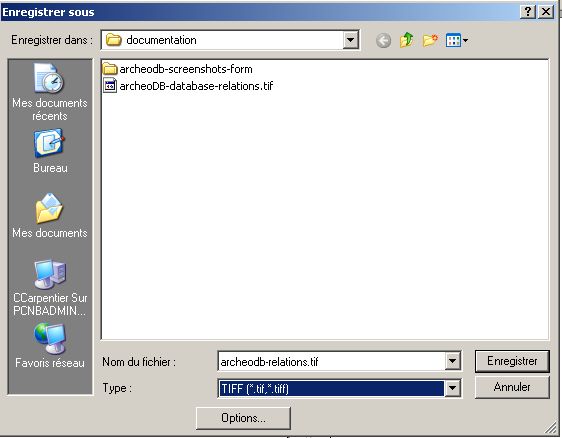Screen dimensions: 562x438
Task: Open CCarpentier Sur PCNBADMIN computer shortcut
Action: point(49,288)
